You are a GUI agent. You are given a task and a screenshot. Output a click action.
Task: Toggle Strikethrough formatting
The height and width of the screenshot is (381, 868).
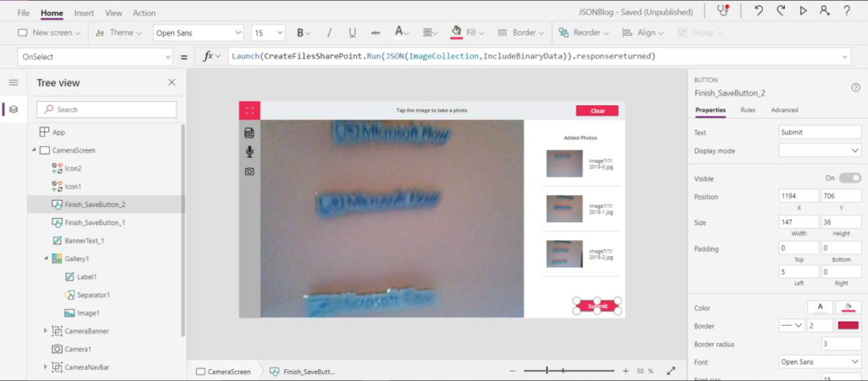point(376,33)
